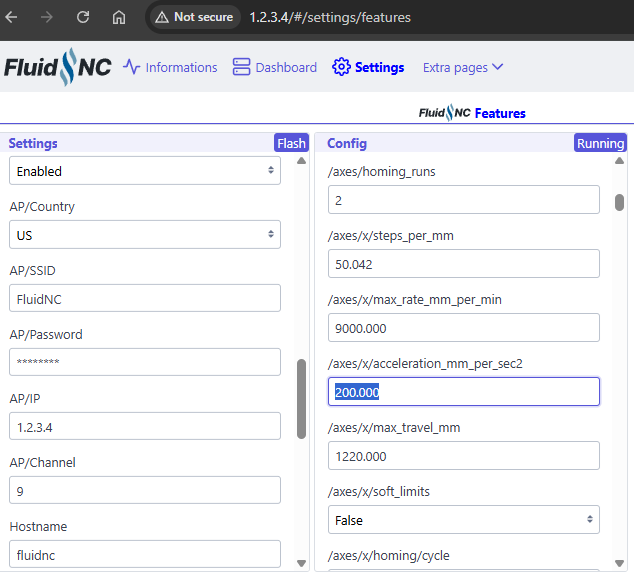Click the Settings gear icon
The image size is (634, 576).
(341, 67)
